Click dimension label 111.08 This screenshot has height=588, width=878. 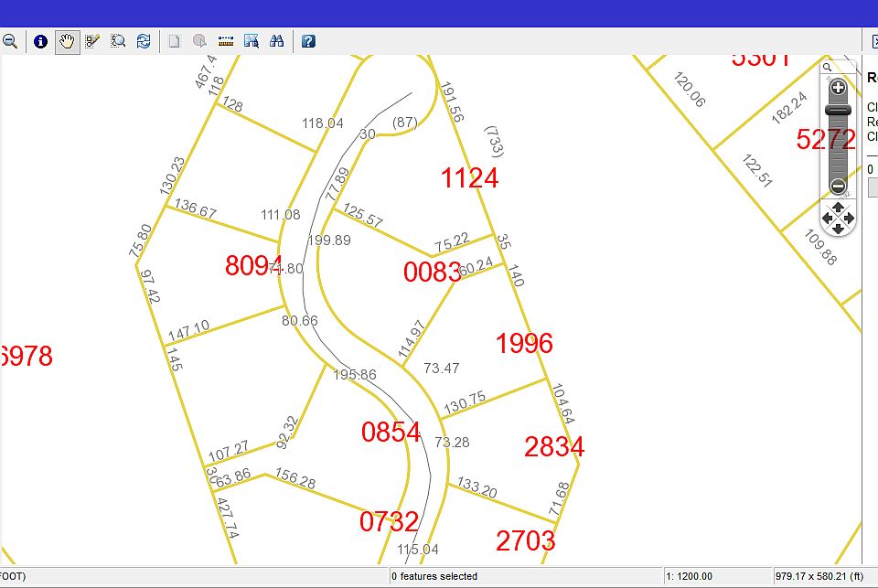click(x=280, y=215)
